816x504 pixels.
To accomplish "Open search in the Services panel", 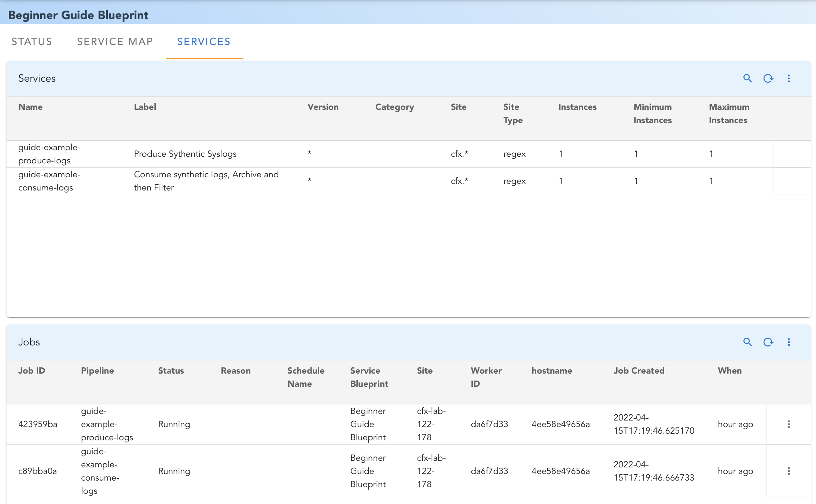I will [747, 78].
